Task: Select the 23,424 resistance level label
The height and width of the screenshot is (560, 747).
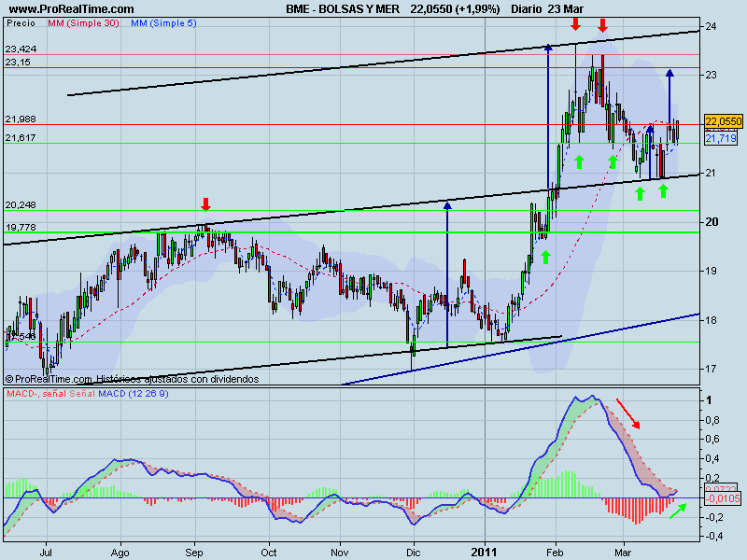Action: [x=21, y=49]
